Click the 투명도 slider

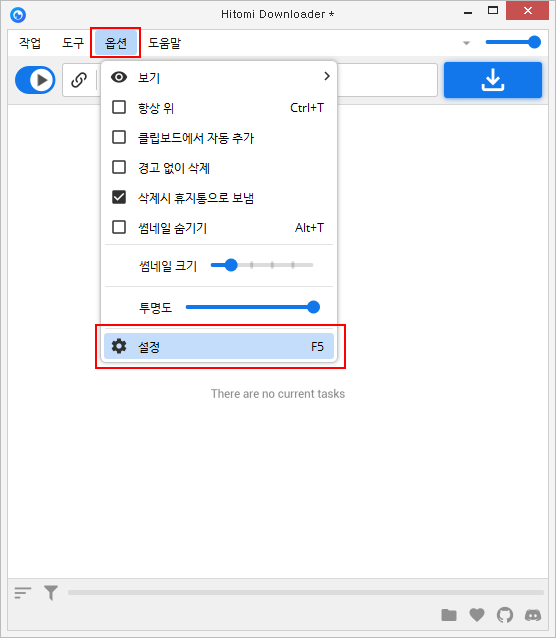pos(253,307)
